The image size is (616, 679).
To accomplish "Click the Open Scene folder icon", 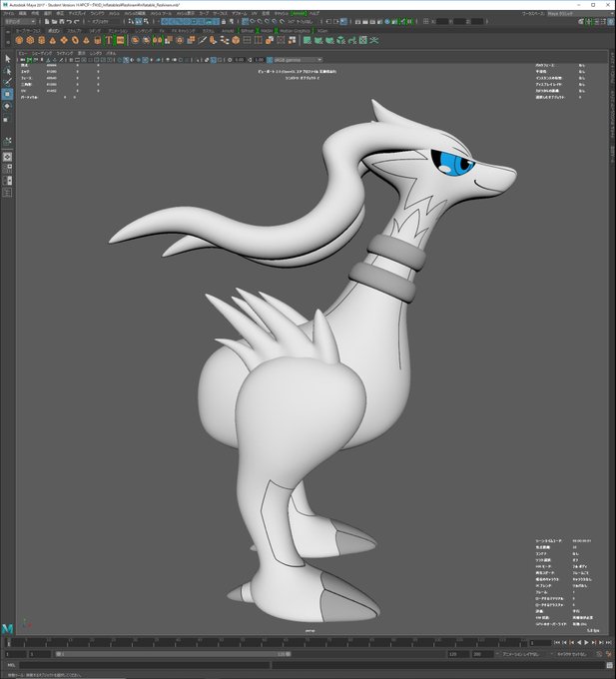I will coord(54,21).
